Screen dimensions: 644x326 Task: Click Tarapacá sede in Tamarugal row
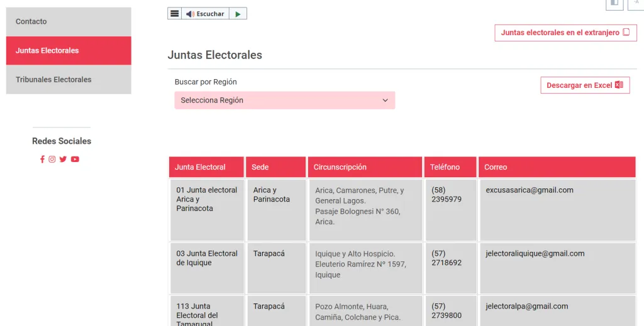pos(276,311)
